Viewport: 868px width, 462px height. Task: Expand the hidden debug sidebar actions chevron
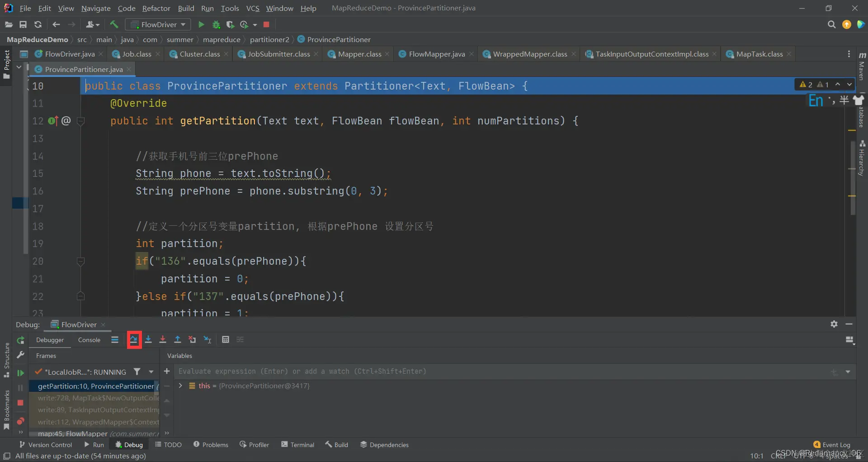20,433
